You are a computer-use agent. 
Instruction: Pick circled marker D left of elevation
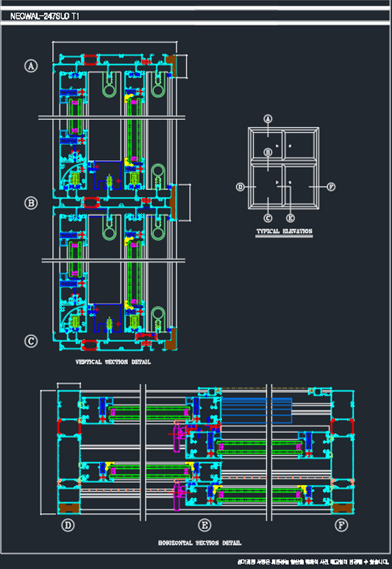(x=240, y=187)
